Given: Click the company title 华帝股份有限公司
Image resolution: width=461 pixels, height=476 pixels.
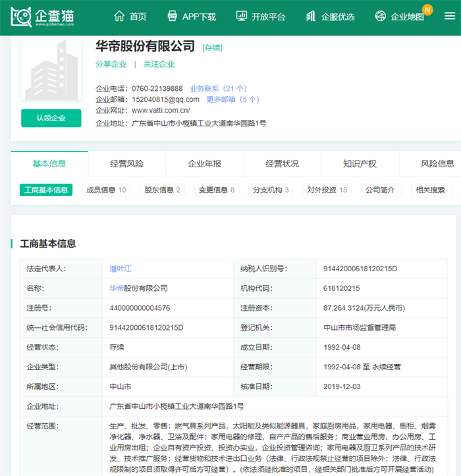Looking at the screenshot, I should pyautogui.click(x=145, y=46).
